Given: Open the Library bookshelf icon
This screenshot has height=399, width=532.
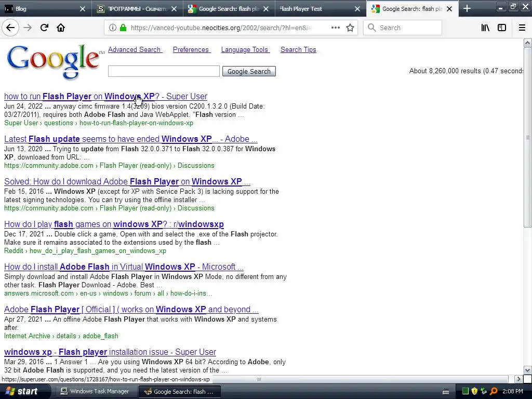Looking at the screenshot, I should click(485, 28).
